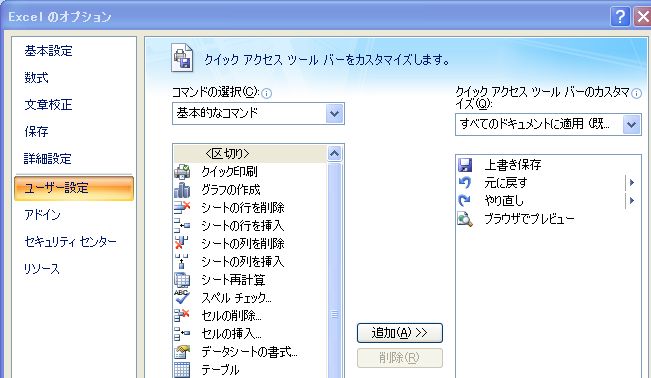Viewport: 651px width, 378px height.
Task: Select セルの挿入... text in command list
Action: pos(231,334)
